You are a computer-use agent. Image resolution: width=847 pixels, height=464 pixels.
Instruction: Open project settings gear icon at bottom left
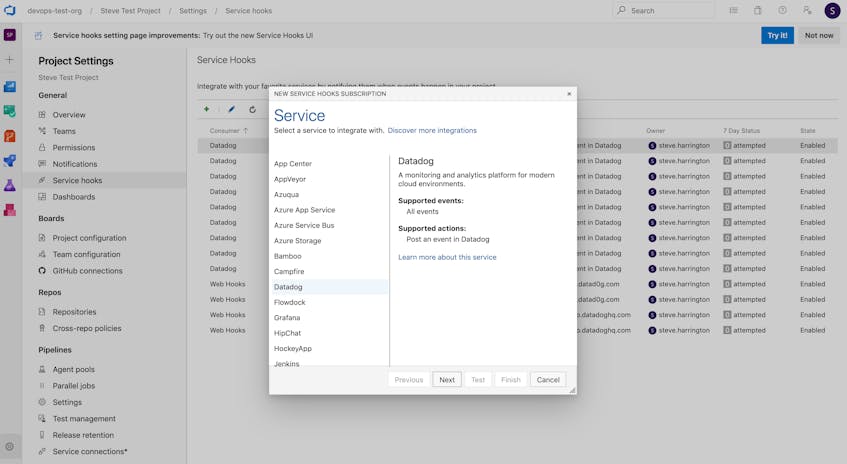click(x=10, y=447)
